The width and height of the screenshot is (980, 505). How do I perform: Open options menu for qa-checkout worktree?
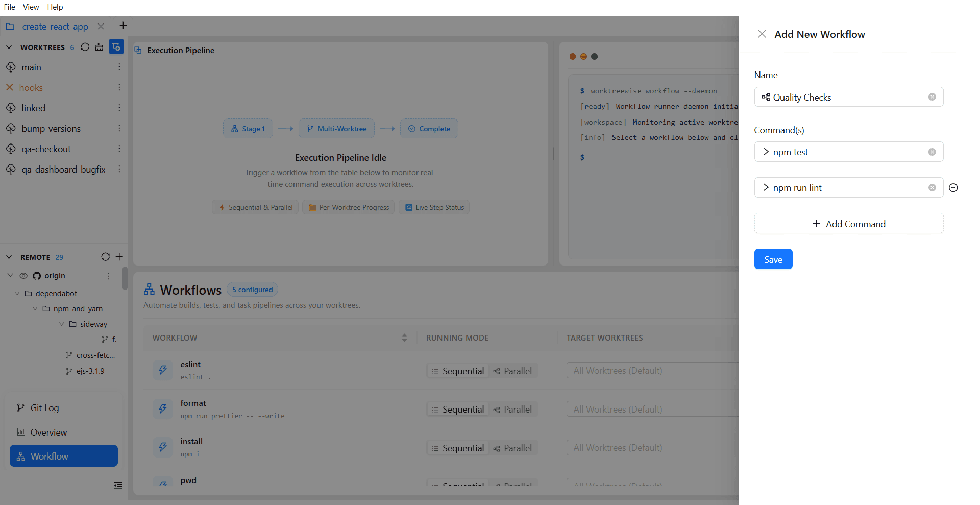click(119, 149)
